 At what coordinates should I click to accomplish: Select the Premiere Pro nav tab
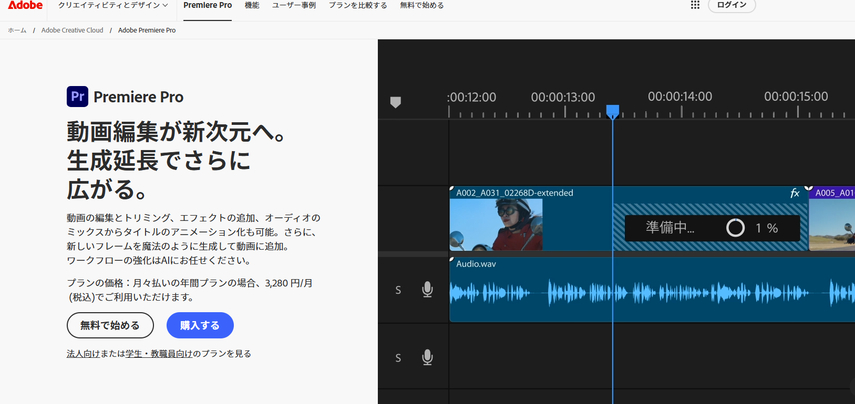[x=207, y=5]
